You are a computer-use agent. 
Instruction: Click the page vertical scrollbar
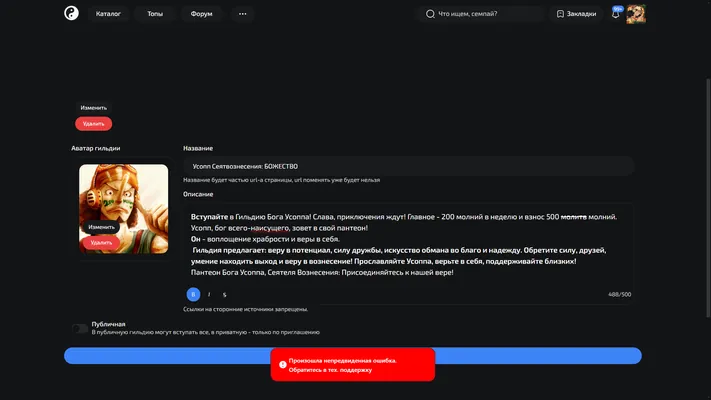pyautogui.click(x=708, y=197)
